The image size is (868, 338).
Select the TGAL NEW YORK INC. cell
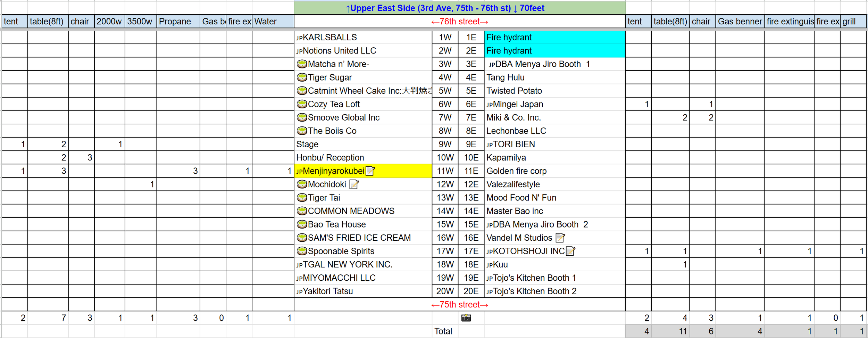[x=363, y=264]
